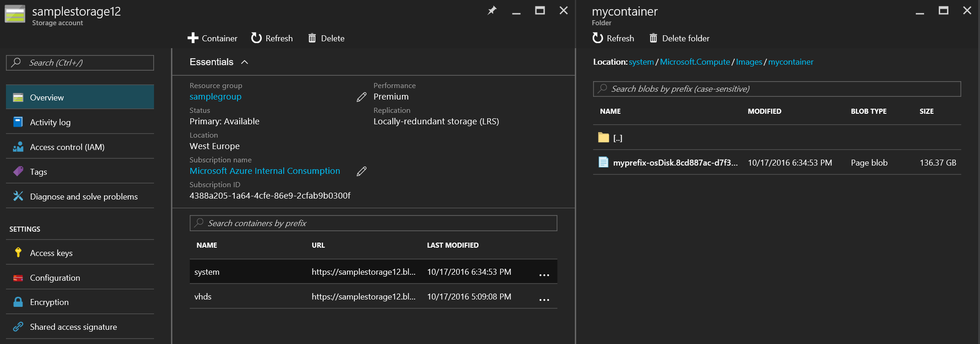Click Delete in storage account toolbar
This screenshot has width=980, height=344.
click(x=326, y=38)
